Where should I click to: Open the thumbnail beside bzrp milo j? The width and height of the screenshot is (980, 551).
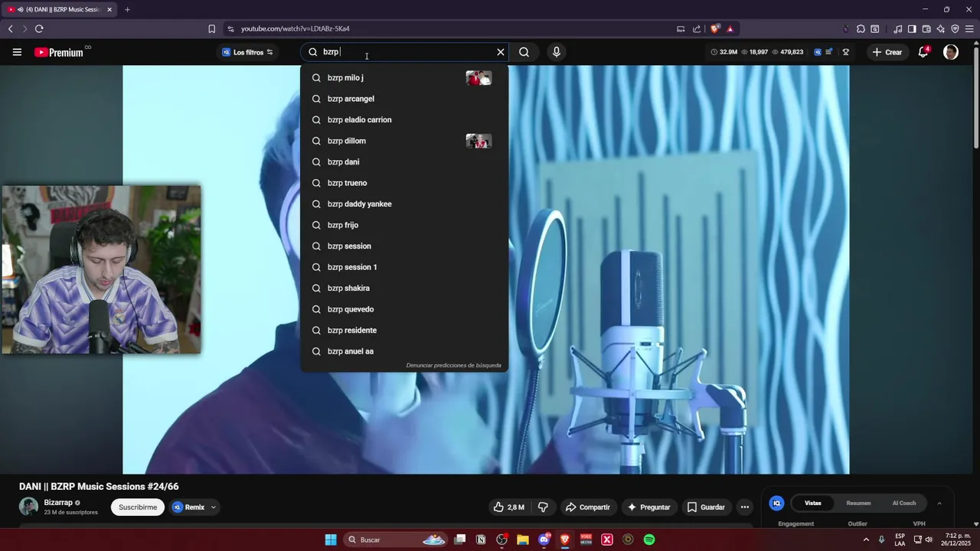pos(479,78)
